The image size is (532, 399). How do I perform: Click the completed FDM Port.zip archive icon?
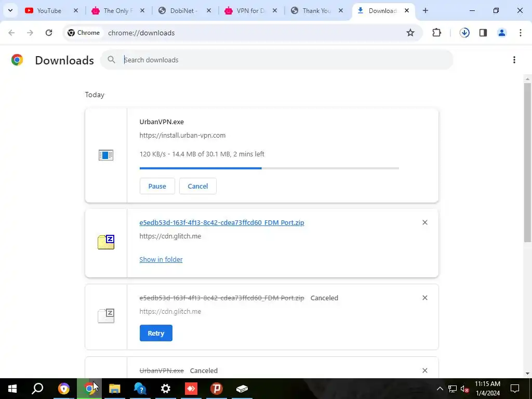click(x=106, y=242)
